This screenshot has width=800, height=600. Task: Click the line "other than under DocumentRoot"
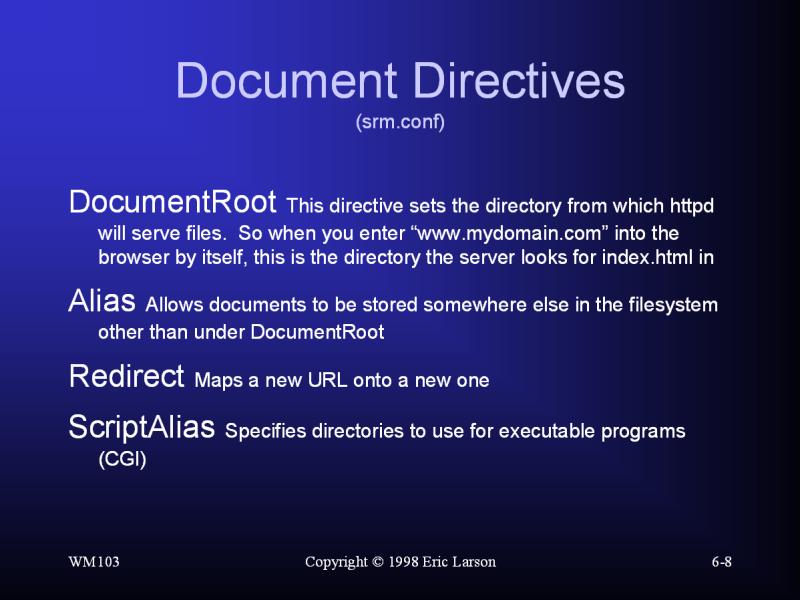click(x=241, y=332)
